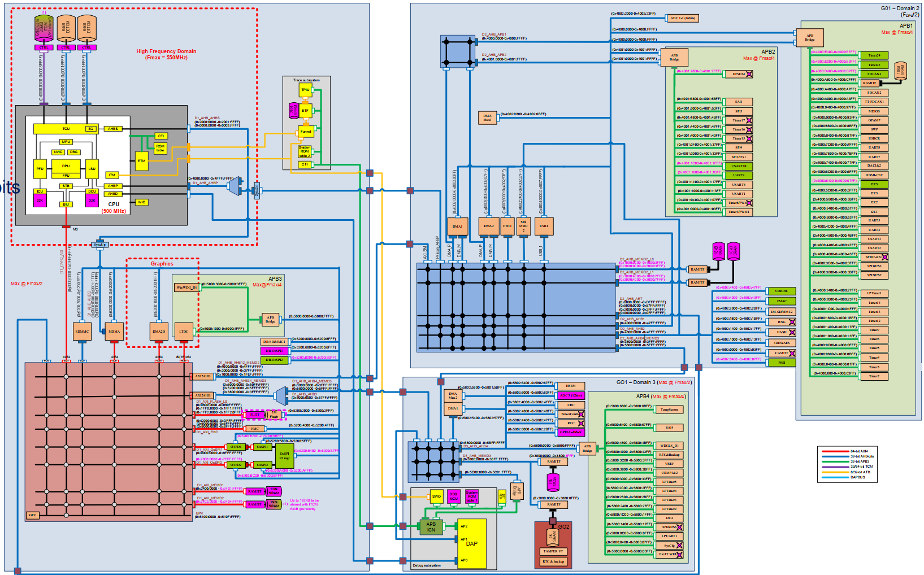The height and width of the screenshot is (575, 924).
Task: Select the APB ICN green block
Action: pyautogui.click(x=431, y=527)
